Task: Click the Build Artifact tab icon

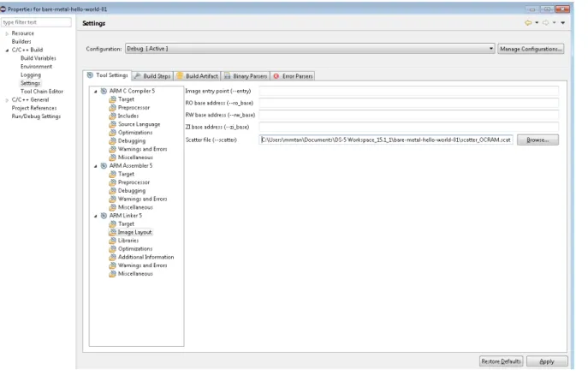Action: [x=180, y=75]
